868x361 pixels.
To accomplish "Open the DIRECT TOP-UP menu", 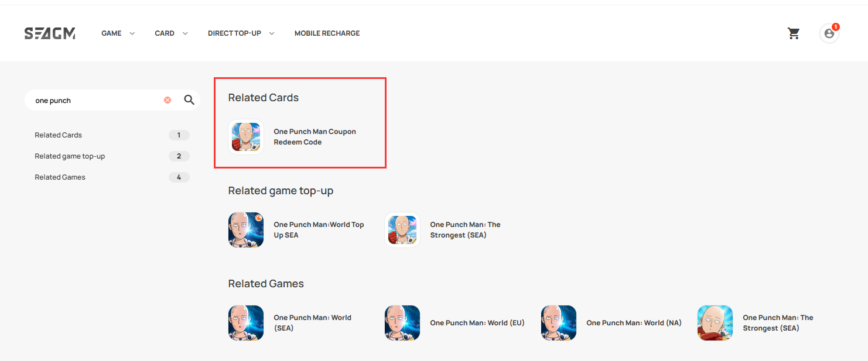I will click(234, 33).
